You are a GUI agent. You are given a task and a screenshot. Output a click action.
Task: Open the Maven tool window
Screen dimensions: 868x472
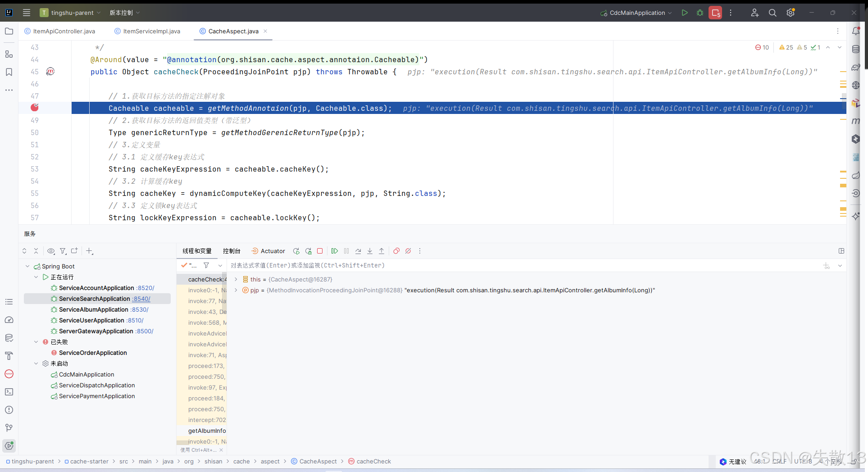856,121
